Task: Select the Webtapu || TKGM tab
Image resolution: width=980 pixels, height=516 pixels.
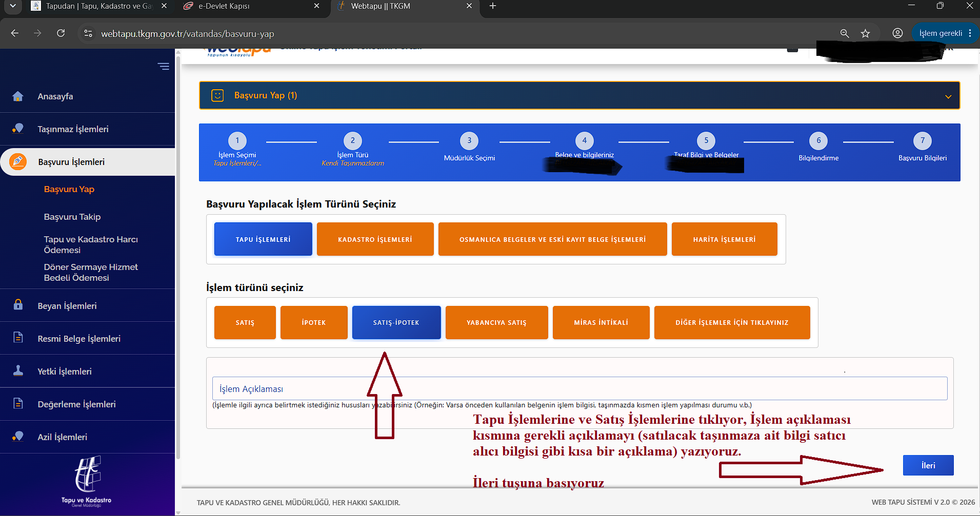Action: 405,6
